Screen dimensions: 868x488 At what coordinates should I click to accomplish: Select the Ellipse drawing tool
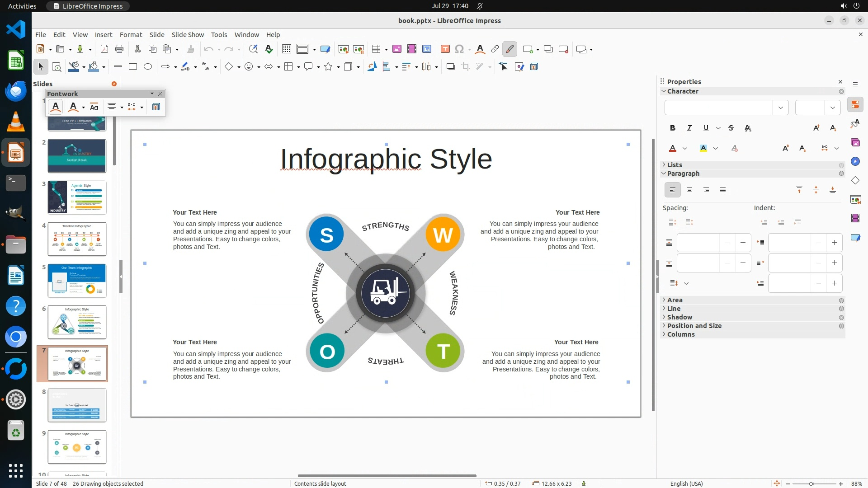tap(148, 67)
